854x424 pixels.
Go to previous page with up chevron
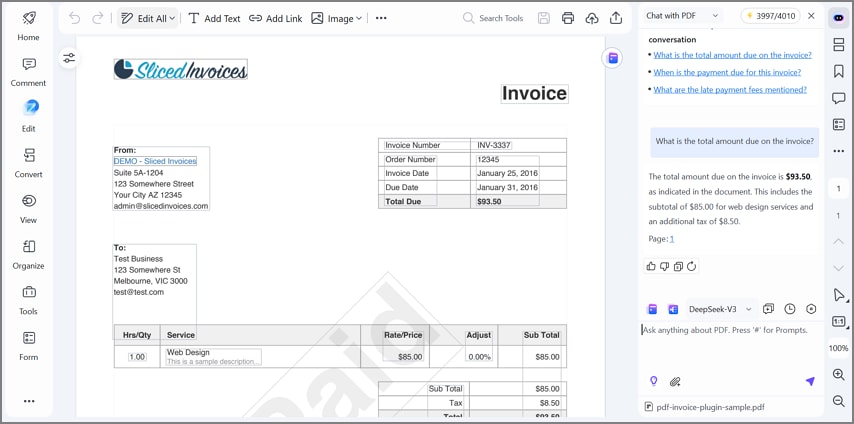838,241
